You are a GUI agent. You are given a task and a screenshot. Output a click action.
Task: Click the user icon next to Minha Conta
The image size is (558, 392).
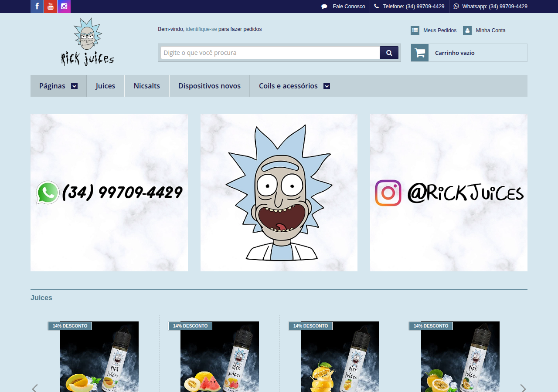(x=467, y=30)
